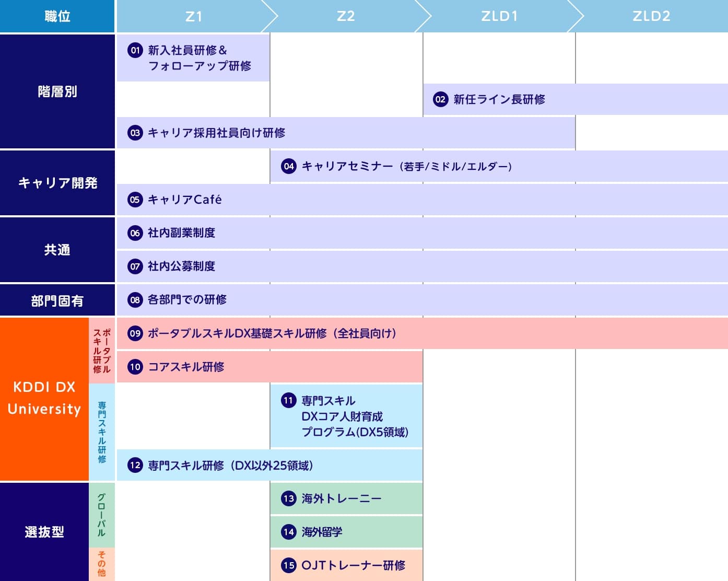Viewport: 728px width, 581px height.
Task: Click the 06 number badge
Action: (135, 233)
